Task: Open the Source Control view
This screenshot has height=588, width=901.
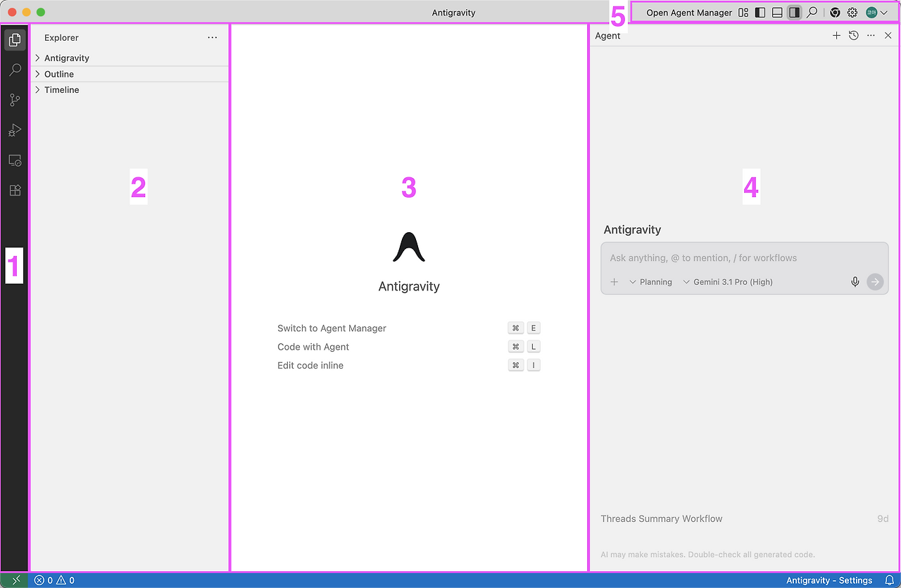Action: click(15, 101)
